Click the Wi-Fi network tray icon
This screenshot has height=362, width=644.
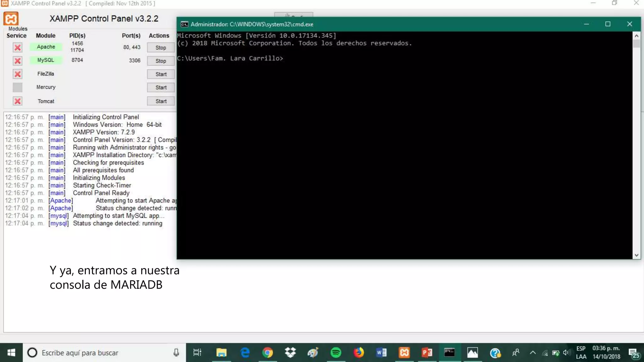click(545, 353)
